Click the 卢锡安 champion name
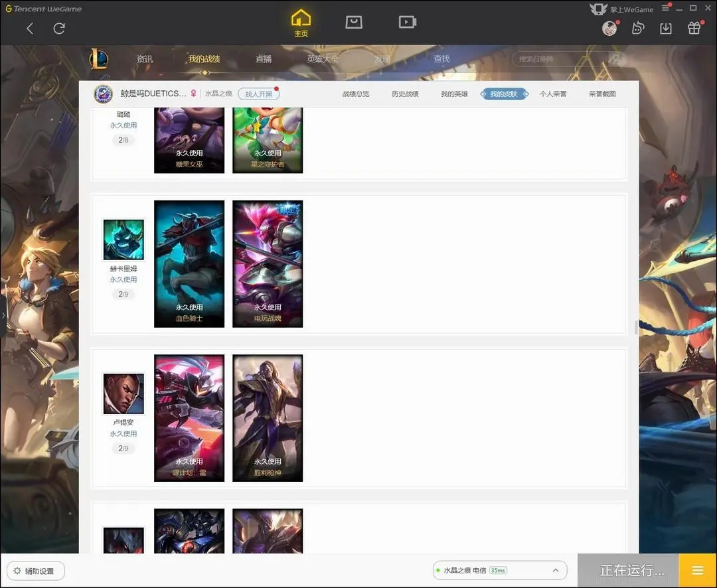Image resolution: width=717 pixels, height=588 pixels. (x=123, y=423)
